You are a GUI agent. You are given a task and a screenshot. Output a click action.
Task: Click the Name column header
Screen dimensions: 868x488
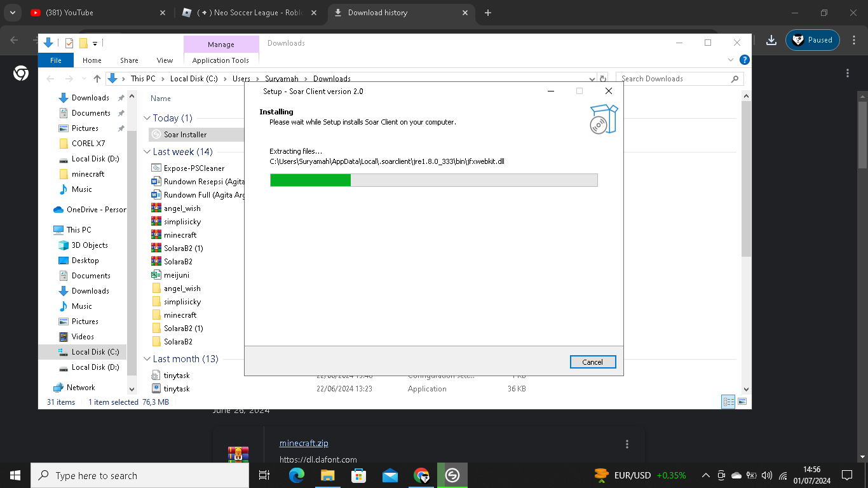tap(161, 98)
